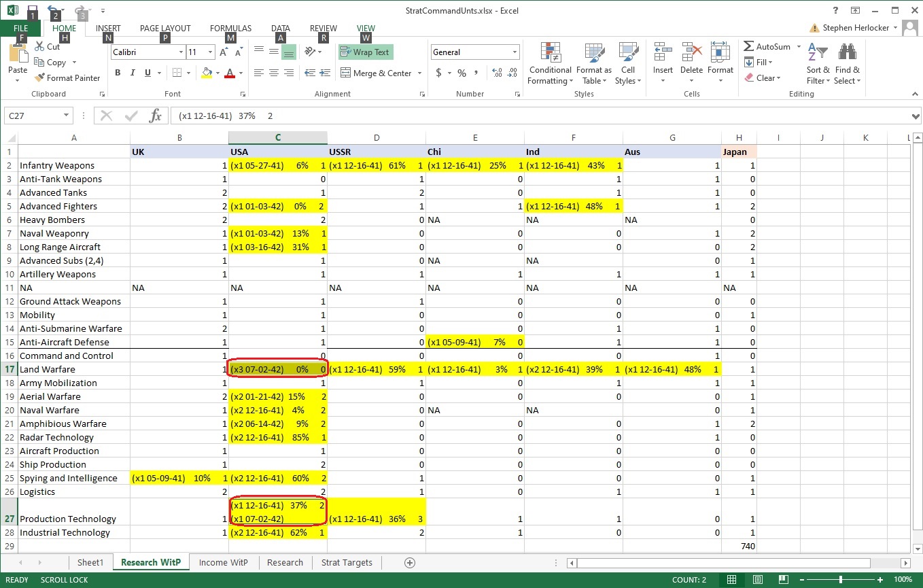Image resolution: width=923 pixels, height=588 pixels.
Task: Open Sort & Filter
Action: pos(818,63)
